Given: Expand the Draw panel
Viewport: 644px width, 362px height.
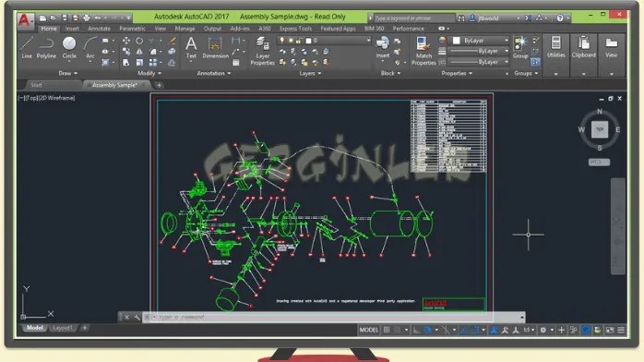Looking at the screenshot, I should click(x=67, y=73).
